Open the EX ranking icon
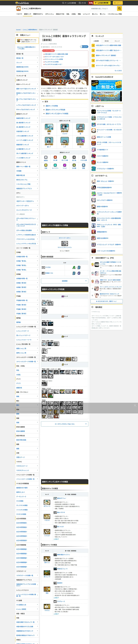 coord(80,141)
